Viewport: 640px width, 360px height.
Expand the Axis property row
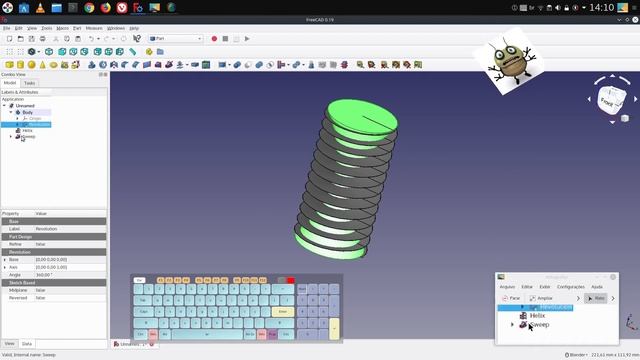[5, 267]
